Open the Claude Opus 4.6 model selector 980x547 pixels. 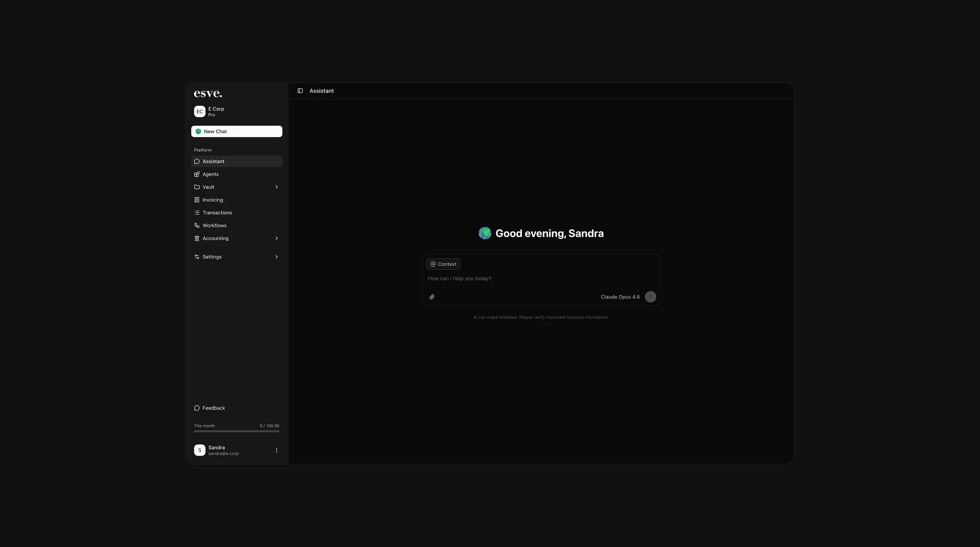click(620, 297)
